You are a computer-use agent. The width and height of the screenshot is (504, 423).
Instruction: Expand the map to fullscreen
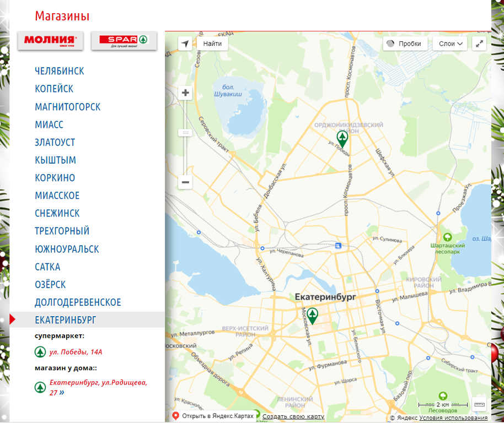tap(480, 44)
